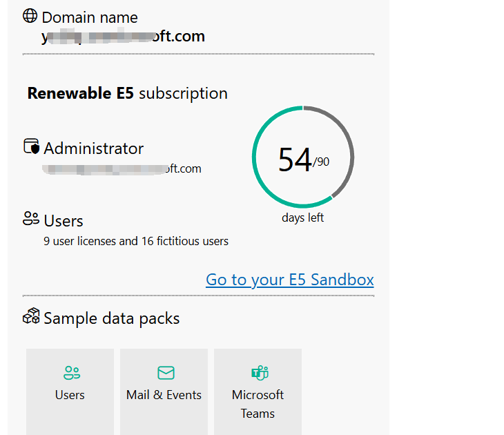This screenshot has width=504, height=435.
Task: Click the blurred administrator email address
Action: tap(122, 168)
